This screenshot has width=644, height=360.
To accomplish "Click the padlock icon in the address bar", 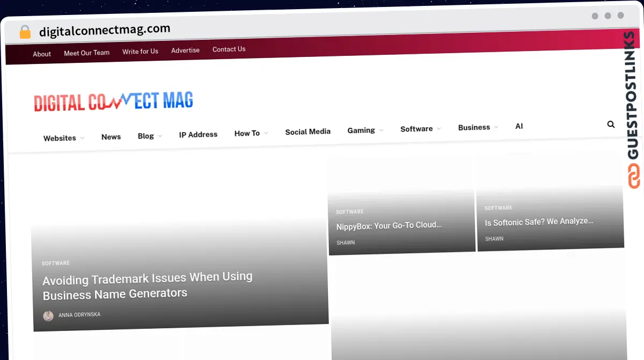I will point(24,32).
